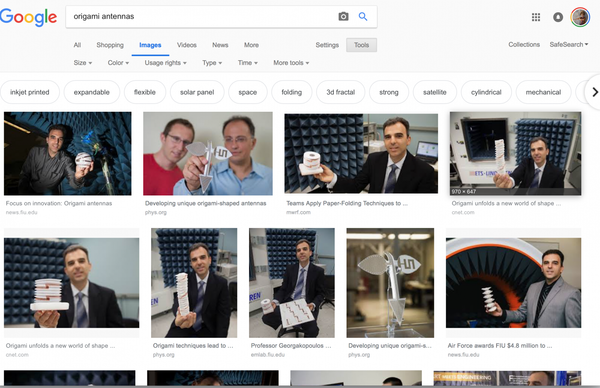Click Professor Georgakopoulos caption link
The width and height of the screenshot is (600, 388).
[x=291, y=346]
